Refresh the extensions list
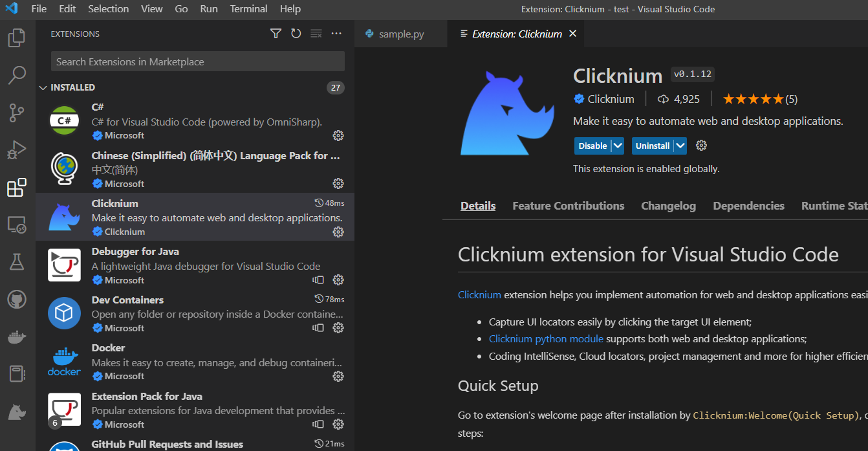 point(296,34)
